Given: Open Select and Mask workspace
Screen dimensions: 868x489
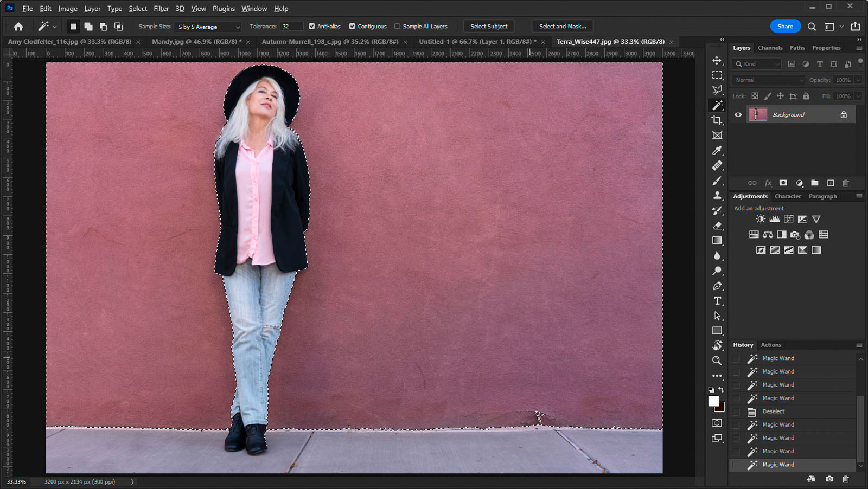Looking at the screenshot, I should point(562,25).
